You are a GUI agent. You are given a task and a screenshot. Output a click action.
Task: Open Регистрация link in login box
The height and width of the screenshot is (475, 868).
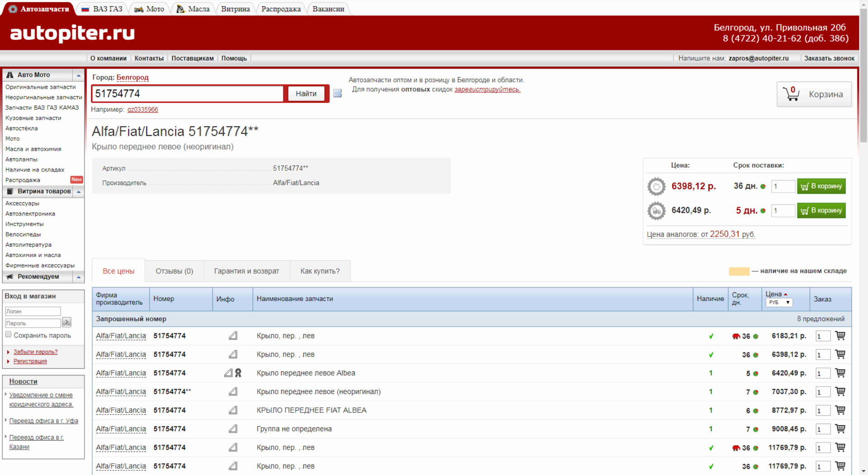(30, 361)
